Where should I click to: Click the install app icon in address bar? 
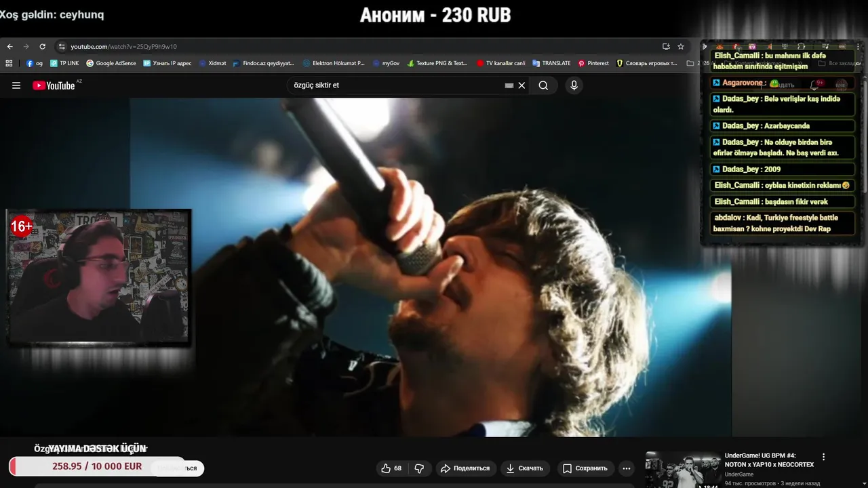[666, 47]
